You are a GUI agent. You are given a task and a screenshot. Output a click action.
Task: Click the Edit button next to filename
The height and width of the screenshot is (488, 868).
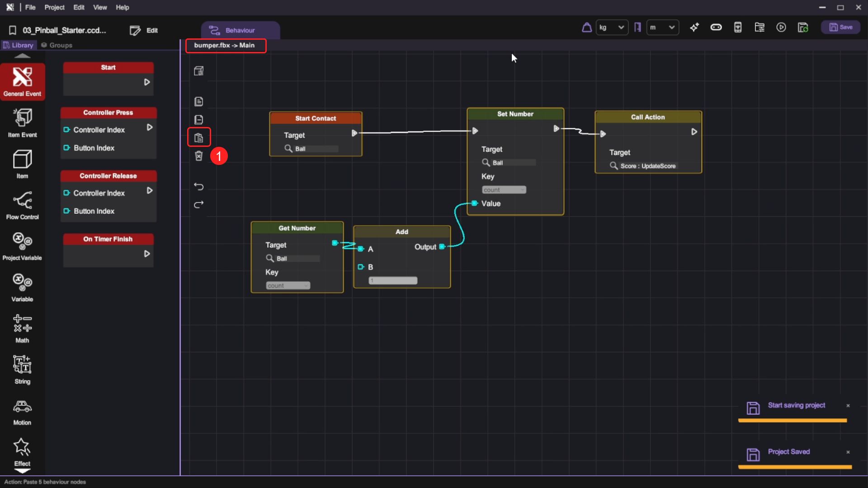144,30
